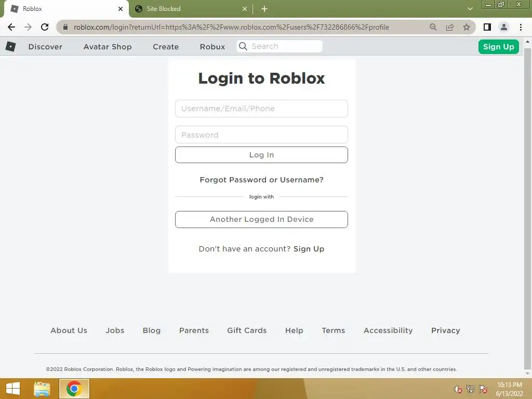Open Privacy footer link
Screen dimensions: 532x399
445,330
